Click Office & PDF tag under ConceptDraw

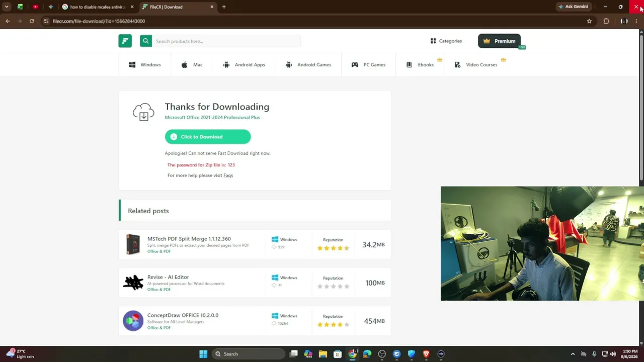159,328
